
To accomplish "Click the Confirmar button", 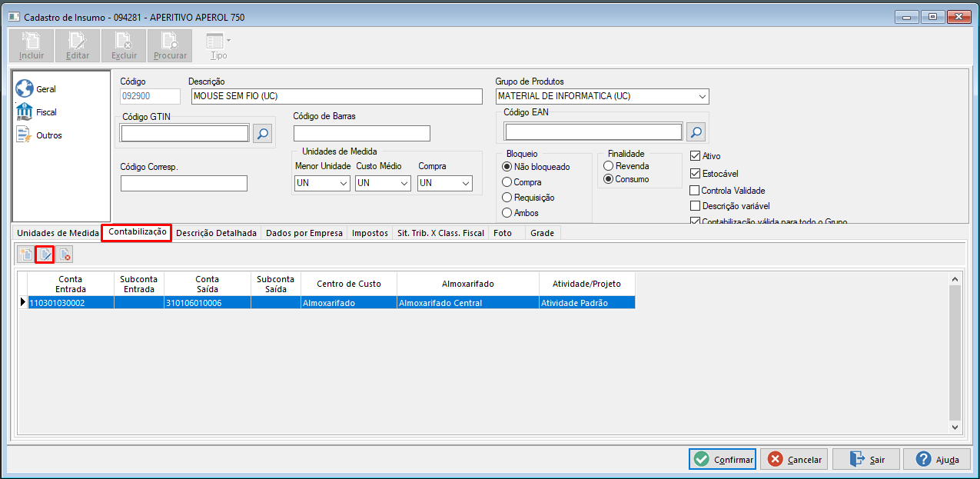I will click(x=723, y=459).
